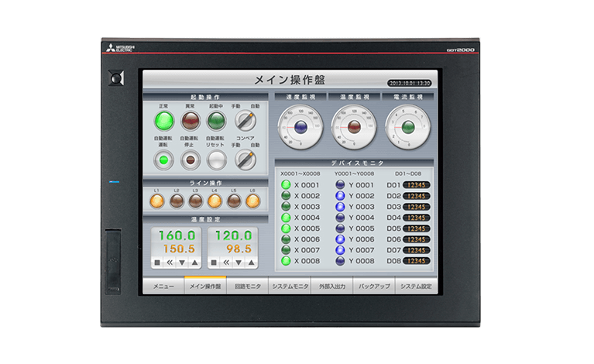Switch to the 回路モニタ tab
Screen dimensions: 594x364
pyautogui.click(x=247, y=287)
